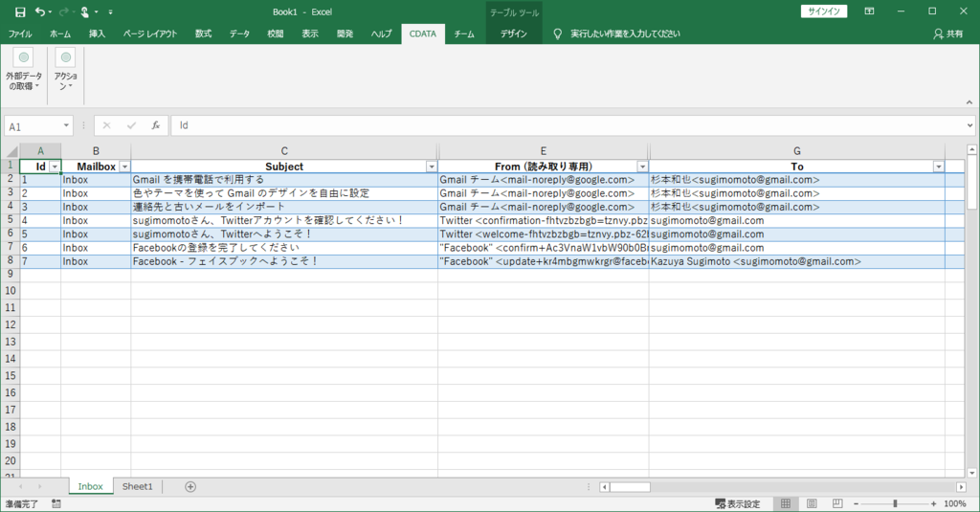Open ribbon display options icon

(x=869, y=11)
